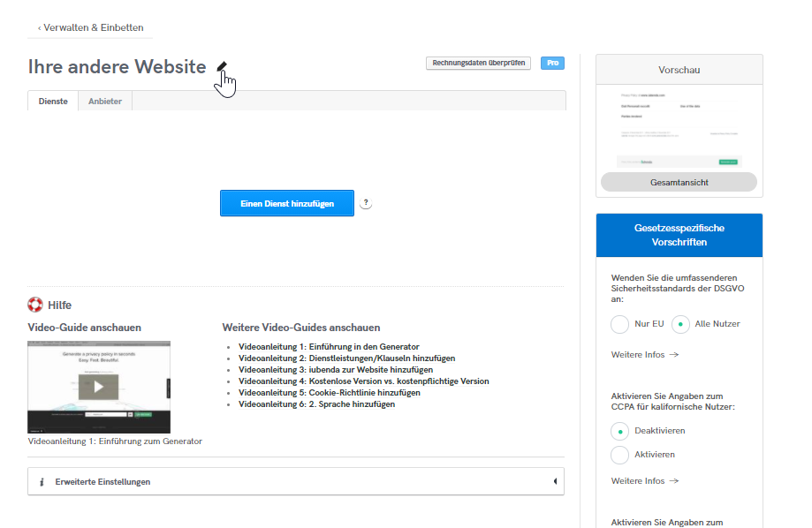
Task: Select the Alle Nutzer radio option
Action: point(680,324)
